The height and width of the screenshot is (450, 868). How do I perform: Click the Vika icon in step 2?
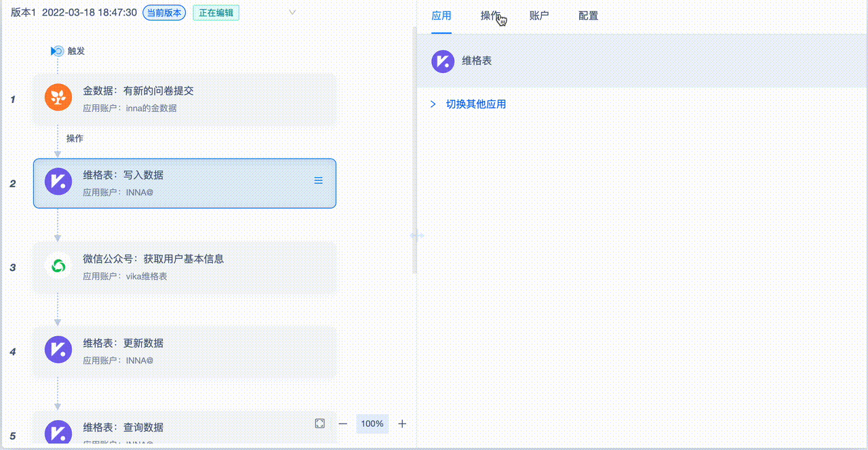(x=58, y=182)
